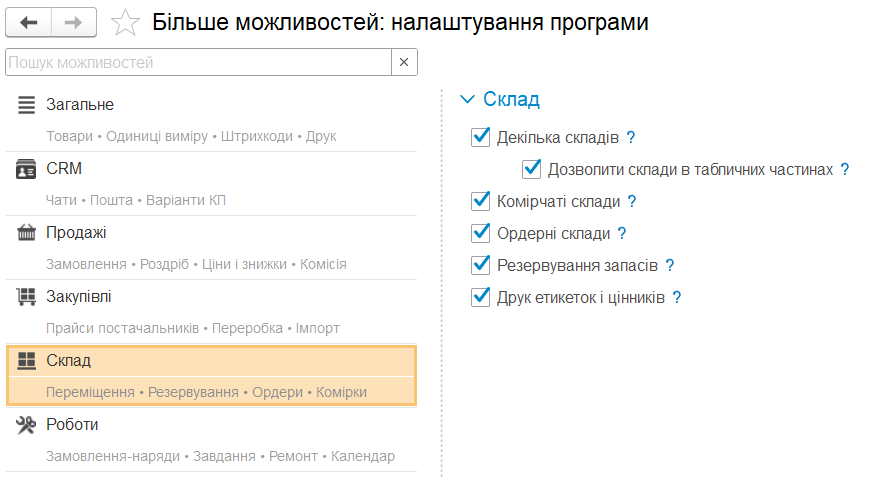Click the Закупівлі cart icon
The height and width of the screenshot is (477, 880).
(x=26, y=296)
